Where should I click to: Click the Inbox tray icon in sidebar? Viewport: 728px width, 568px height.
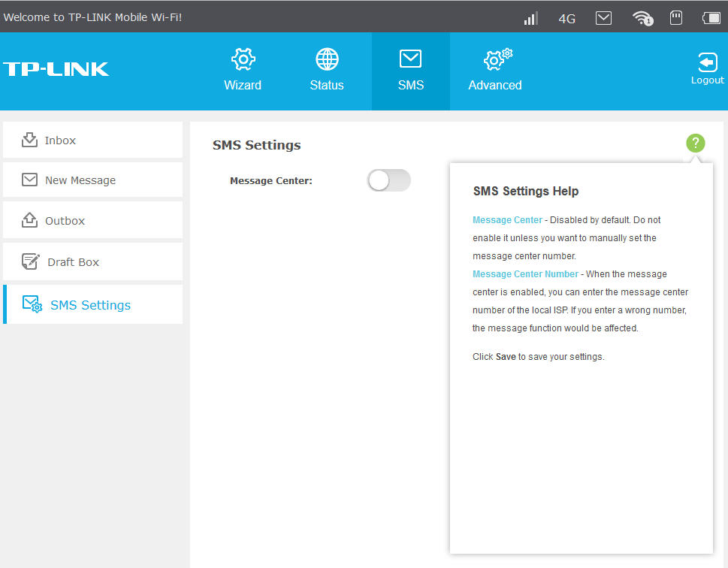point(30,139)
